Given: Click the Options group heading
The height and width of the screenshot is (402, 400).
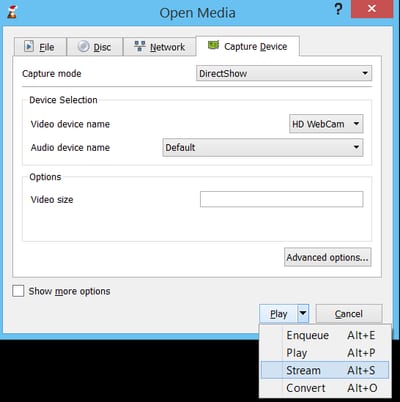Looking at the screenshot, I should 45,177.
